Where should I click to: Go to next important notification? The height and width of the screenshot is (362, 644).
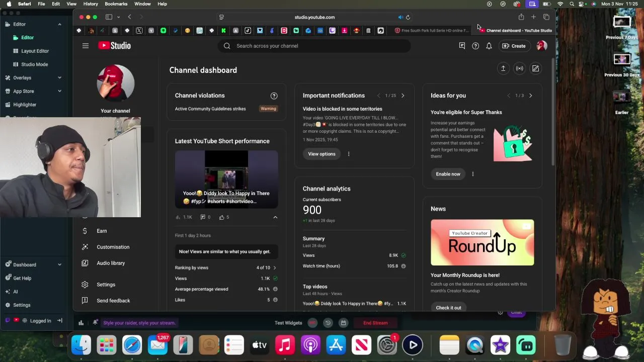pyautogui.click(x=403, y=96)
